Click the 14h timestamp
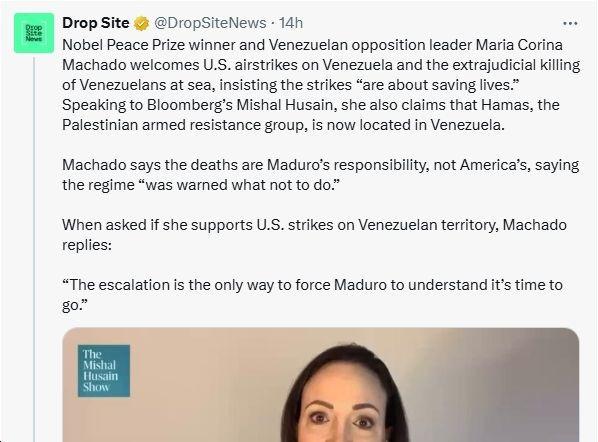This screenshot has width=598, height=442. click(x=291, y=23)
